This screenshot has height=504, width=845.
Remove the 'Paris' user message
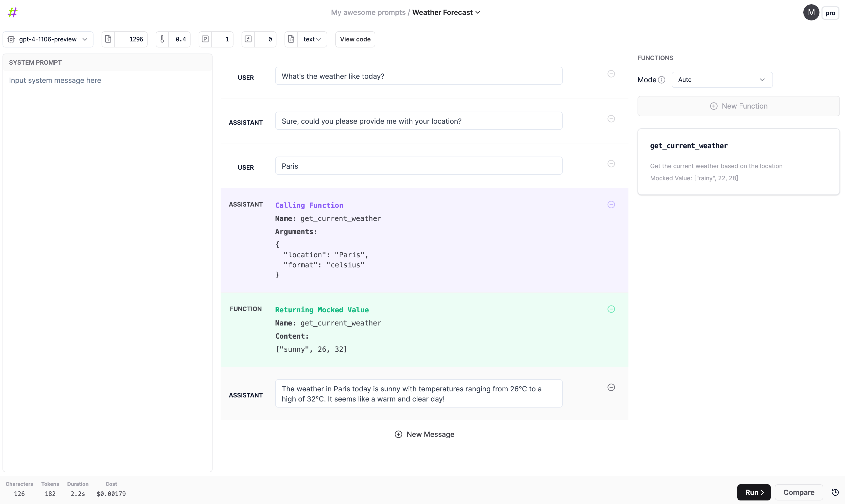click(611, 164)
